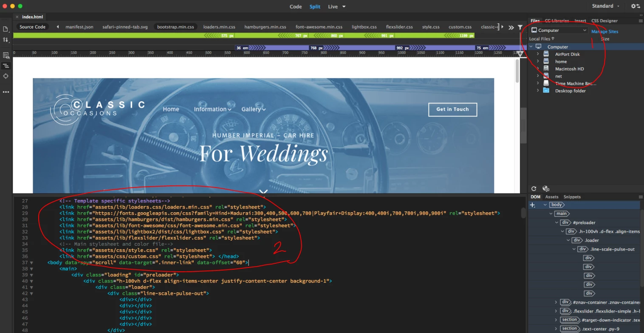Switch to the Insert tab
Viewport: 644px width, 333px height.
[x=580, y=20]
